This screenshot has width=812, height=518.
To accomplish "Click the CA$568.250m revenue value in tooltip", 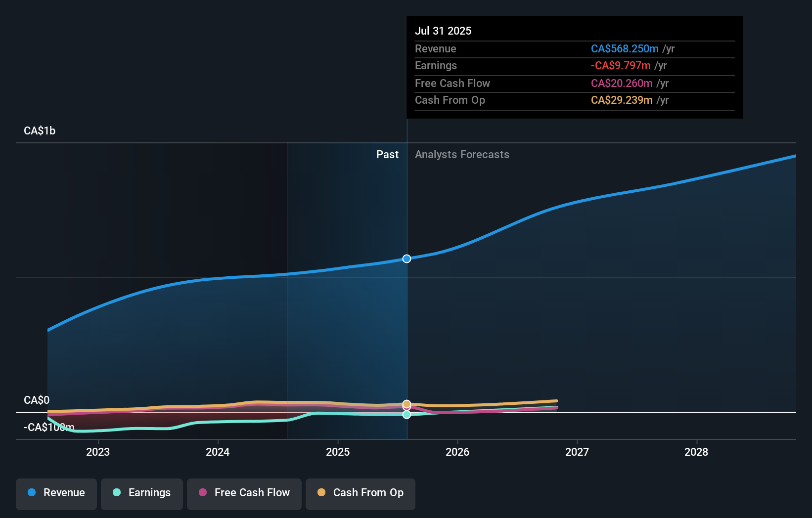I will coord(625,49).
